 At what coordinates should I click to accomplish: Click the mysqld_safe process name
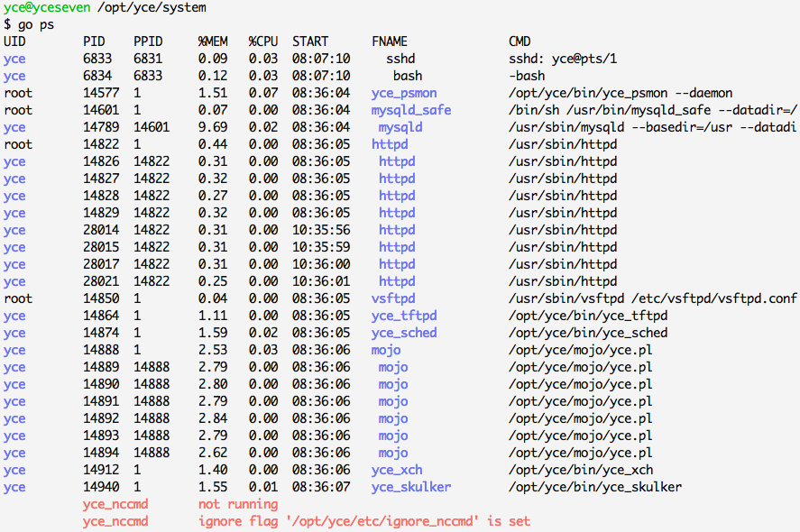tap(411, 110)
